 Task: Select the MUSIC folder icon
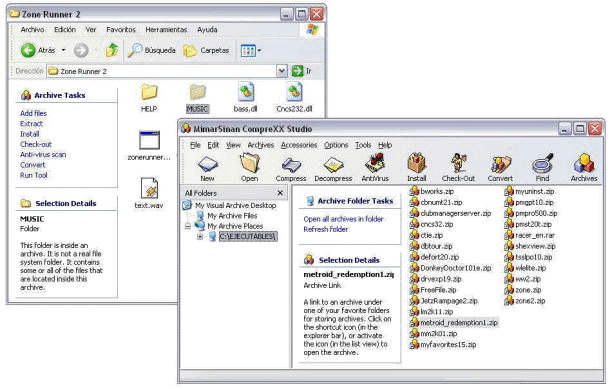pos(197,93)
